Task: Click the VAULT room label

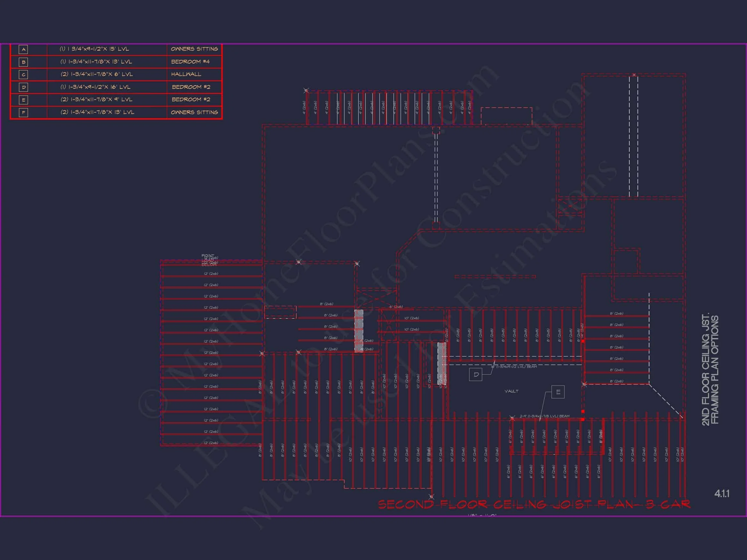Action: coord(511,391)
